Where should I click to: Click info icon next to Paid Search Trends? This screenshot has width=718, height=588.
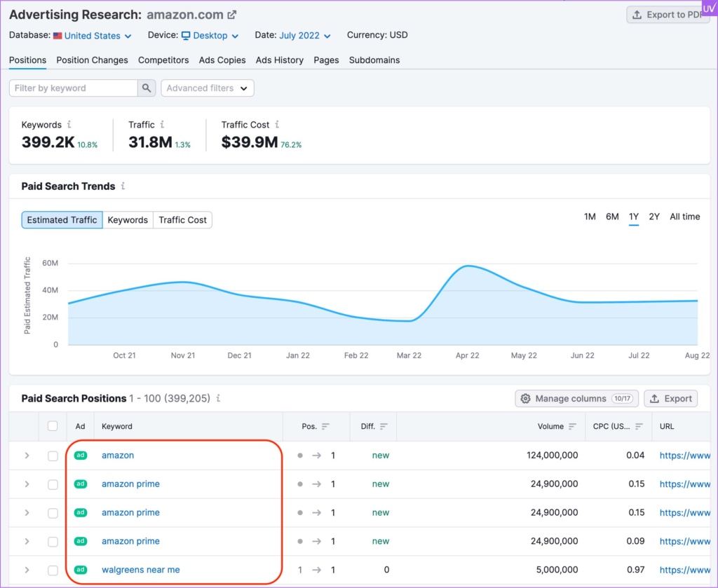[x=123, y=186]
